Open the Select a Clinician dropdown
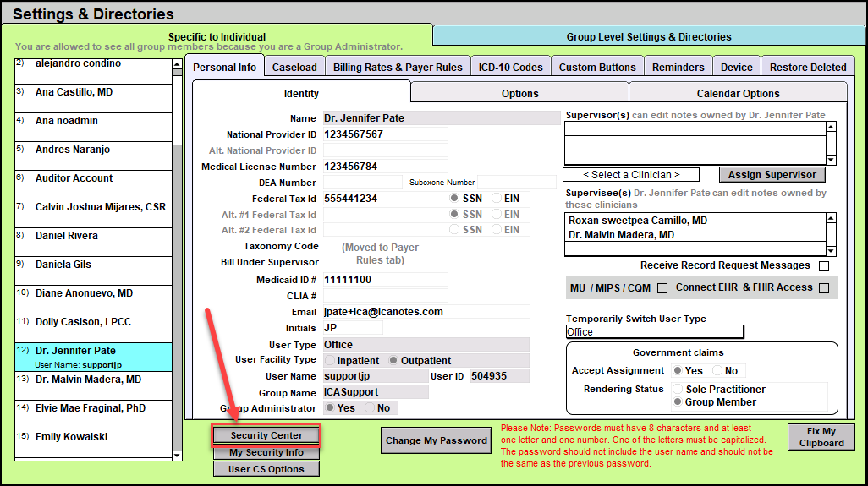The width and height of the screenshot is (868, 486). (631, 175)
